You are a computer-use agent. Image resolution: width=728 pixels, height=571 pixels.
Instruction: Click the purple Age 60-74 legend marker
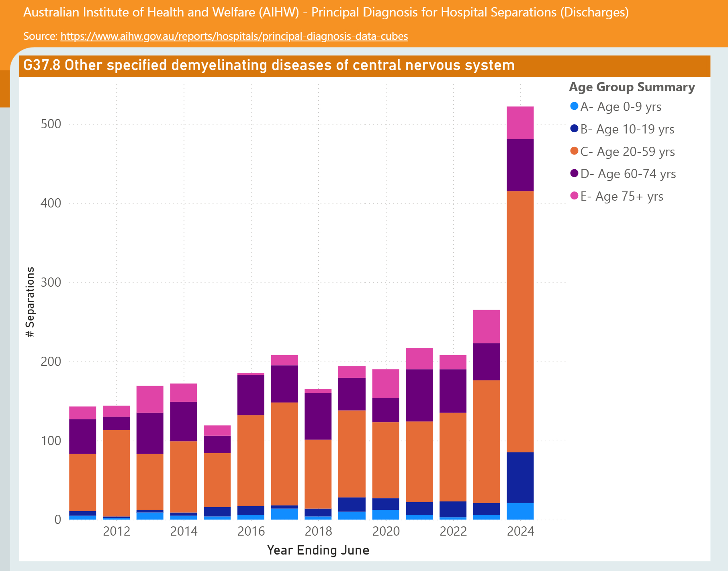(x=574, y=174)
